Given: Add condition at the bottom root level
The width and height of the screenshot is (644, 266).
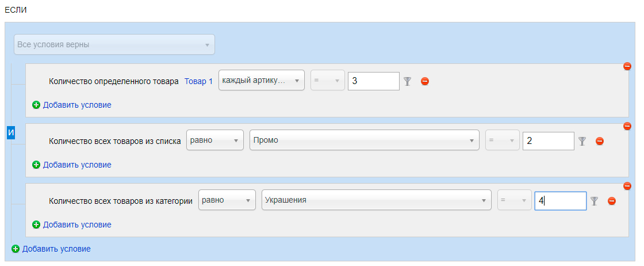Looking at the screenshot, I should click(51, 249).
